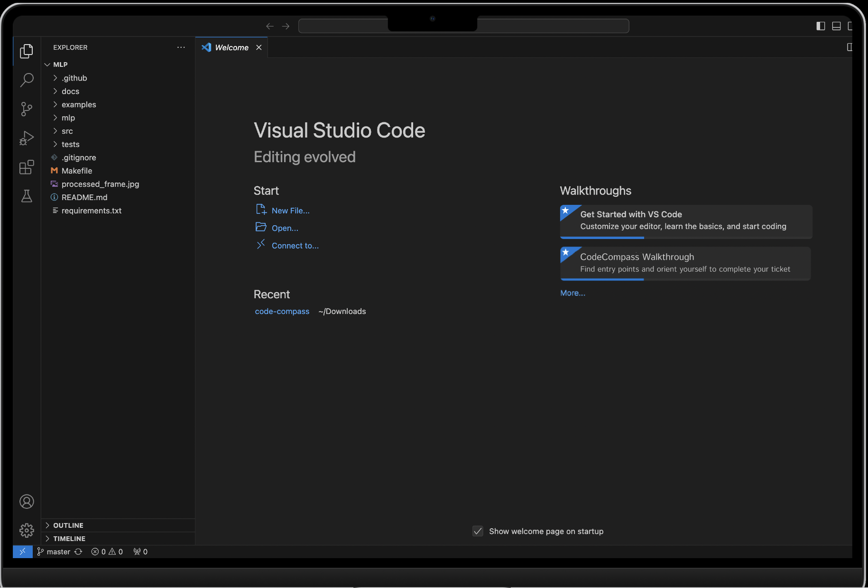Toggle the bottom panel layout button
Viewport: 868px width, 588px height.
tap(836, 26)
